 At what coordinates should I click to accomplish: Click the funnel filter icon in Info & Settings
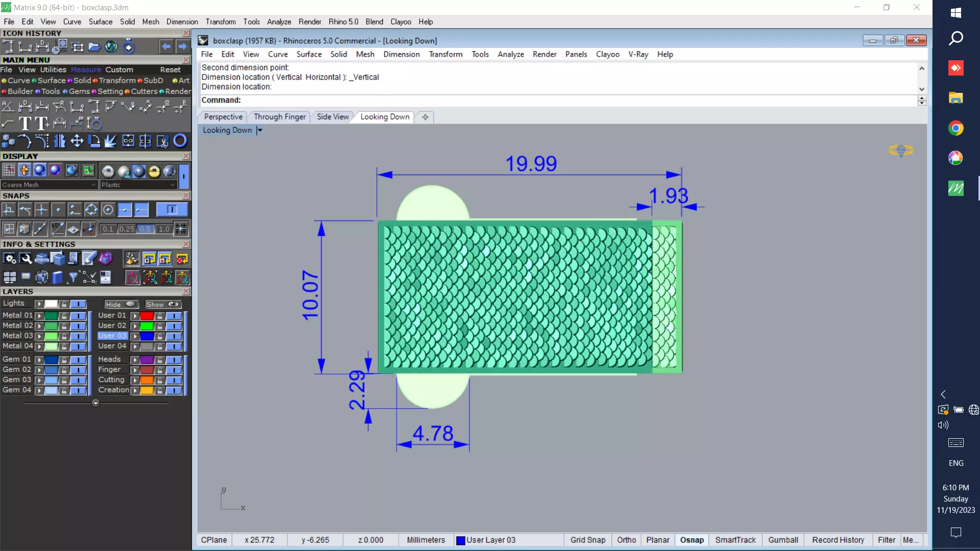tap(73, 277)
